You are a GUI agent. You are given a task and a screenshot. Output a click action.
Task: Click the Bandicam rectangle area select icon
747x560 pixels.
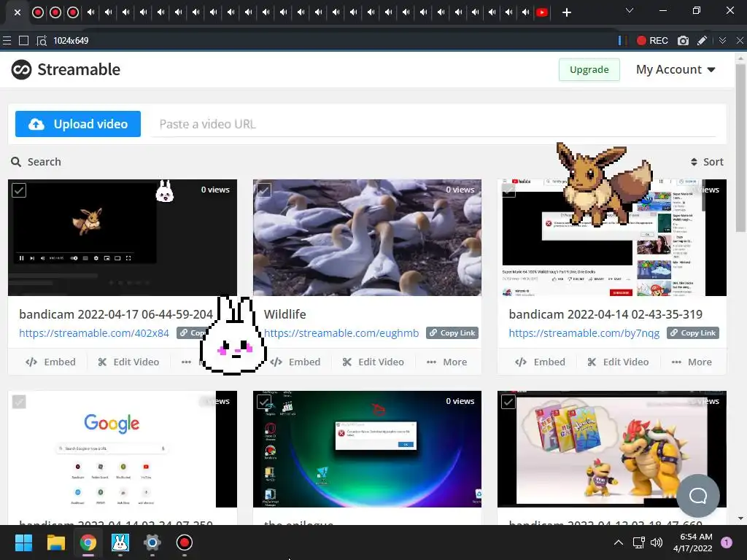tap(23, 41)
